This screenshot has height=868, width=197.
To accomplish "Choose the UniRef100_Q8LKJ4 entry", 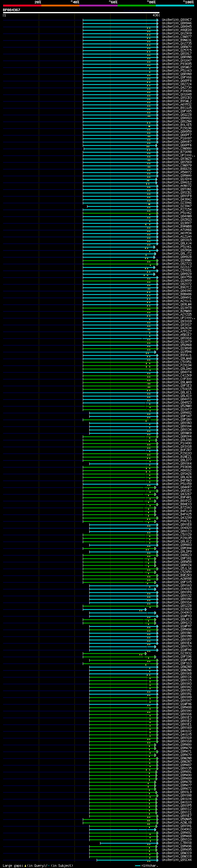I will pyautogui.click(x=177, y=243).
